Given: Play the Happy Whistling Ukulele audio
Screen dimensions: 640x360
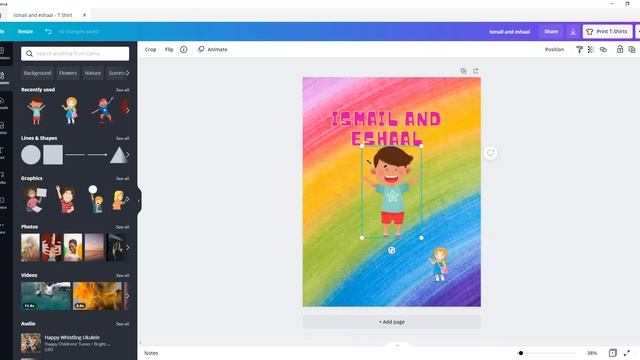Looking at the screenshot, I should (31, 343).
